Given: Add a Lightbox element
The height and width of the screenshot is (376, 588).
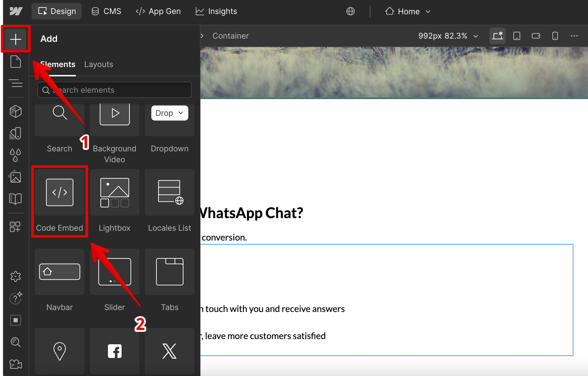Looking at the screenshot, I should (x=114, y=201).
